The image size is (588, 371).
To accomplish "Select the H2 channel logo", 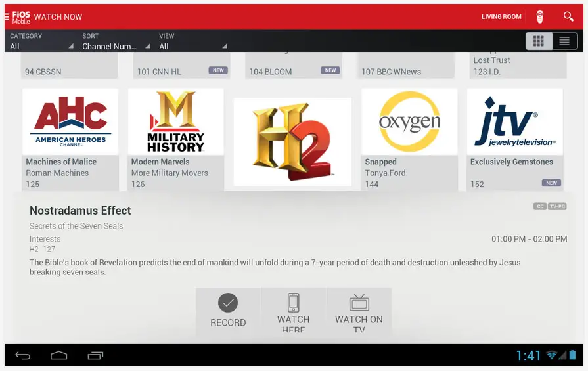I will [292, 142].
